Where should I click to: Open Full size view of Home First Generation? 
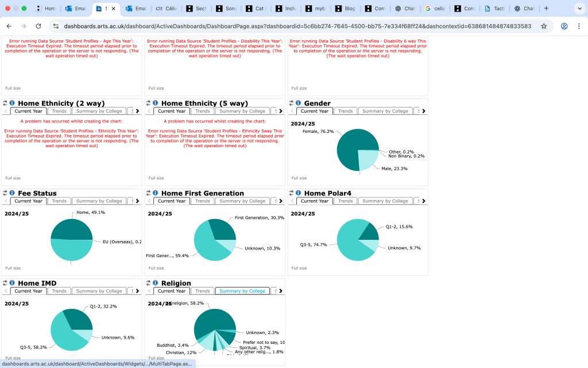156,268
